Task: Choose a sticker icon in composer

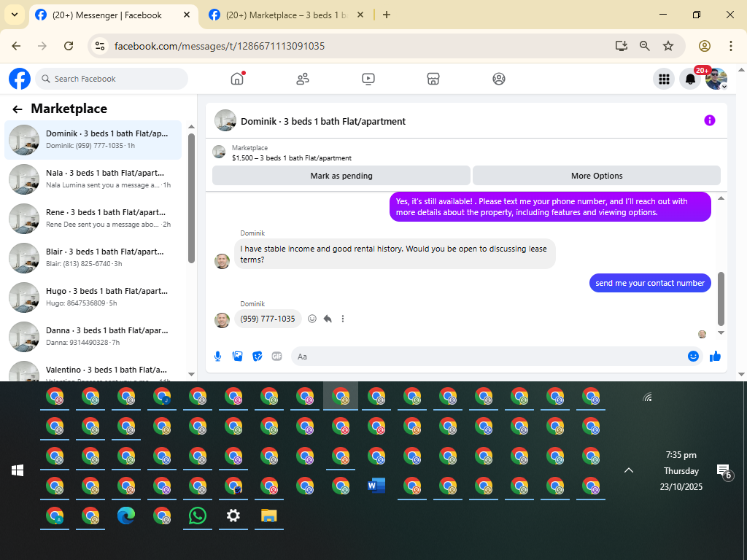Action: click(258, 356)
